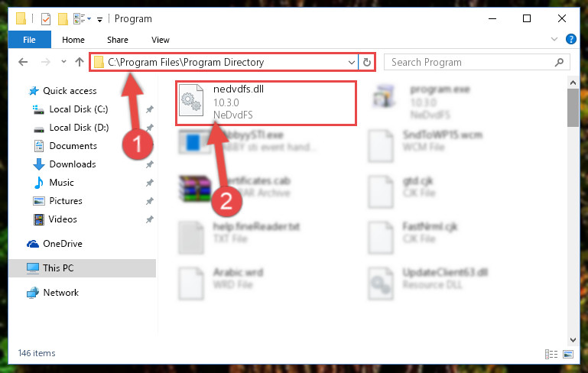
Task: Switch to the View ribbon tab
Action: tap(160, 40)
